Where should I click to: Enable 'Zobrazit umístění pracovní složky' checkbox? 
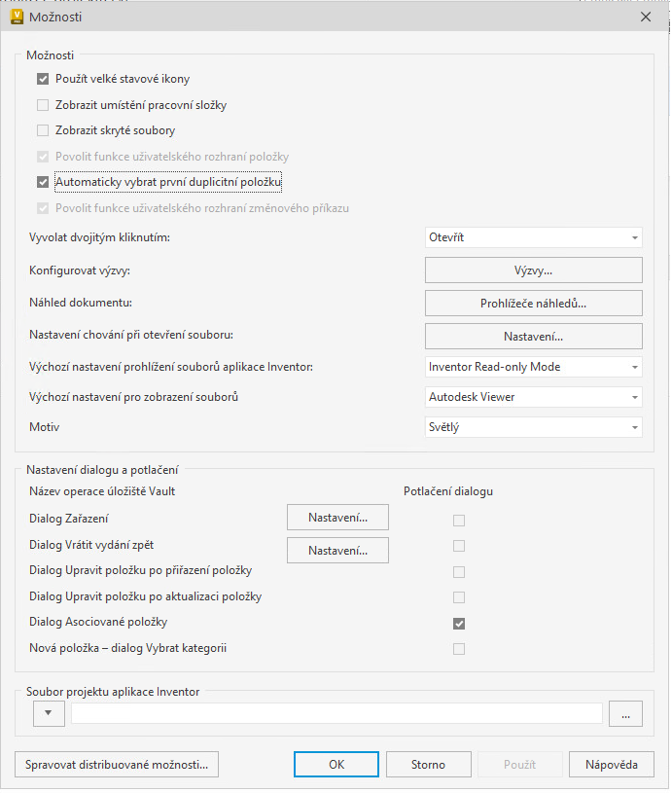point(43,105)
